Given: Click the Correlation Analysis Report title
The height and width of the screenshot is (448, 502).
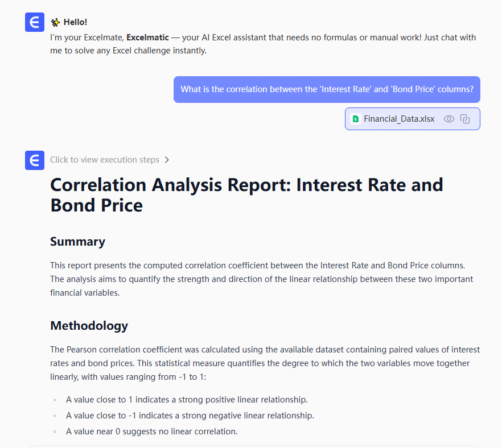Looking at the screenshot, I should point(246,194).
